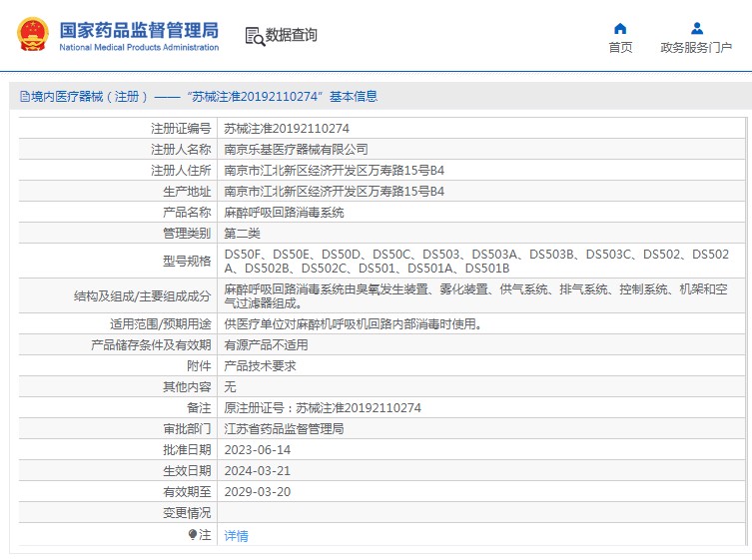Click the lightbulb icon beside 注
This screenshot has width=752, height=560.
(x=193, y=534)
